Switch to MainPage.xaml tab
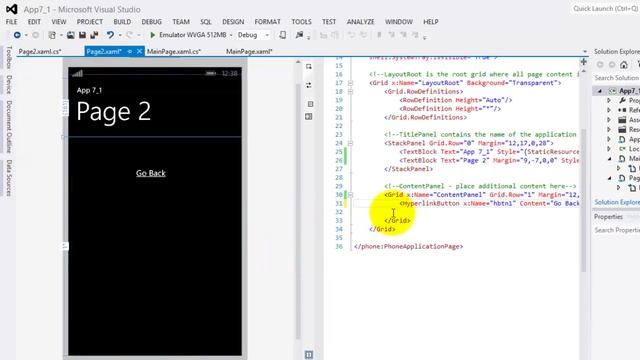Screen dimensions: 640x360 (249, 51)
